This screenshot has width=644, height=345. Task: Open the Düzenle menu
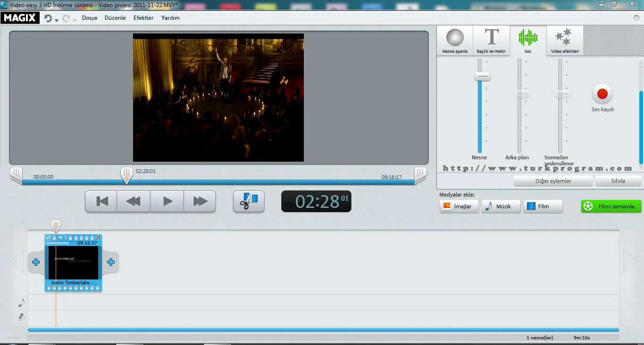click(116, 18)
